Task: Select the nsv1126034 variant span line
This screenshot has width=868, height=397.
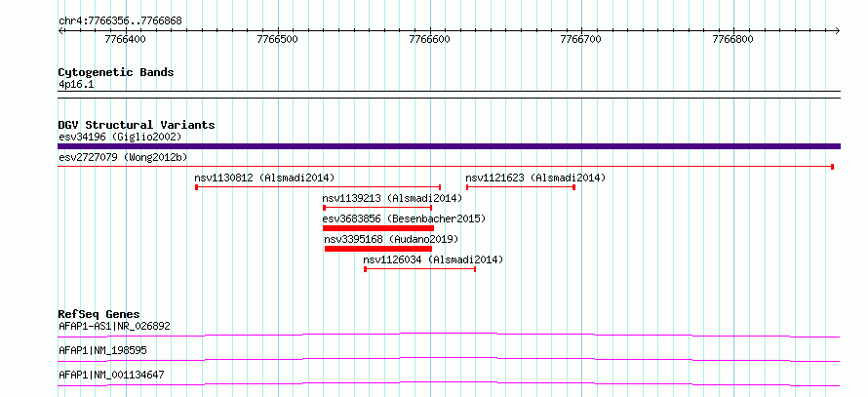Action: pos(420,269)
